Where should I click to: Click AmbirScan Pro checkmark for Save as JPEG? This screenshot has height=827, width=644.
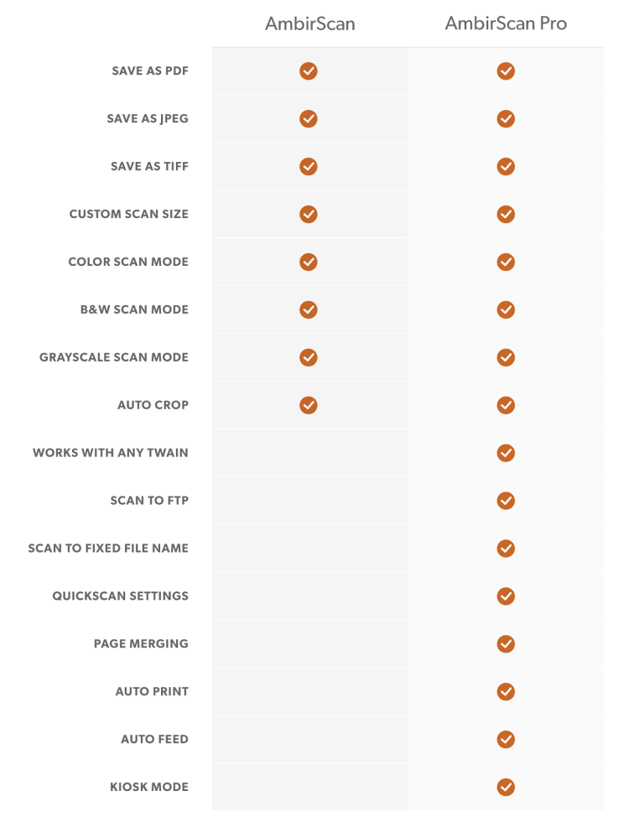tap(506, 119)
